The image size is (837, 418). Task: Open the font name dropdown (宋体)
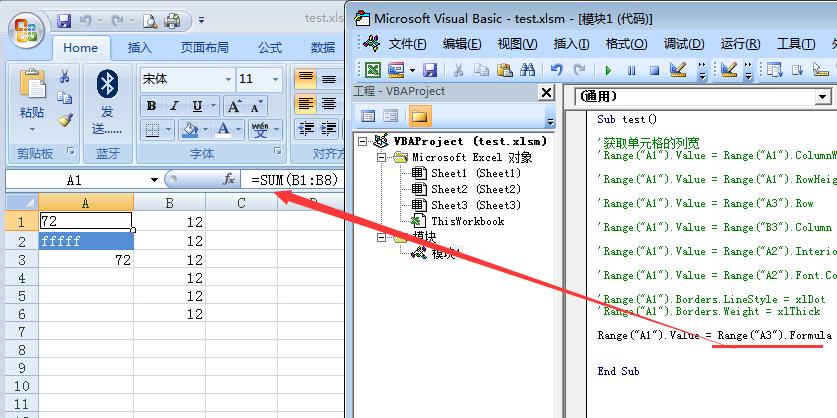click(228, 79)
